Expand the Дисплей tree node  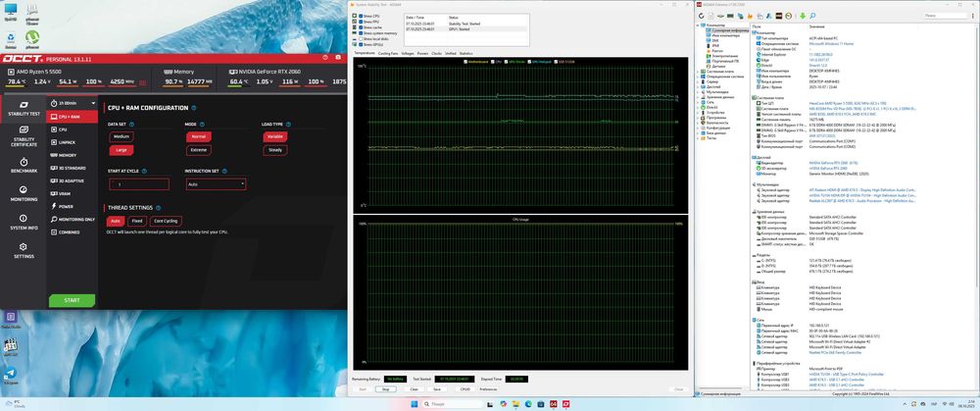coord(699,87)
